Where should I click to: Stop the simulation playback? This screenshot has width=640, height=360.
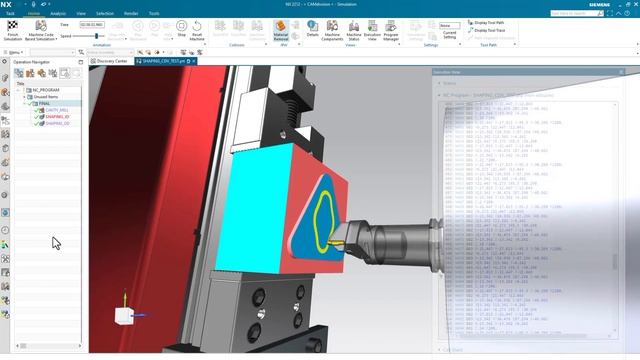tap(182, 28)
